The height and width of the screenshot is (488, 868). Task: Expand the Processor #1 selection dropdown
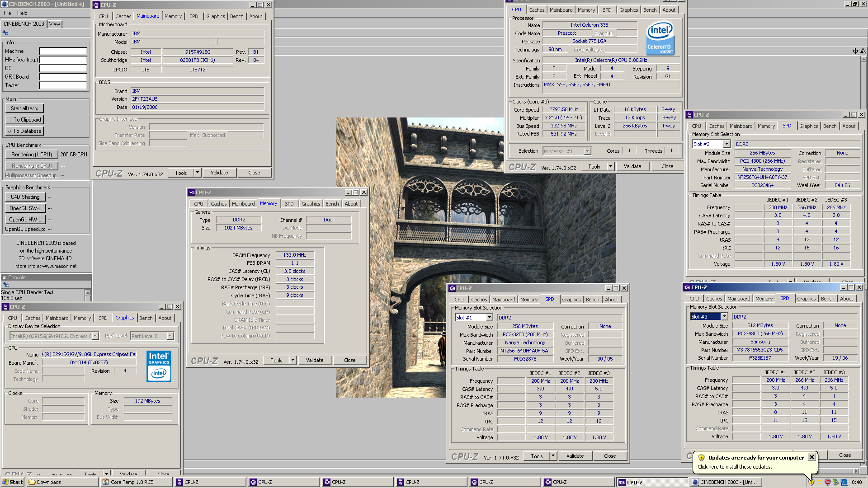click(587, 151)
